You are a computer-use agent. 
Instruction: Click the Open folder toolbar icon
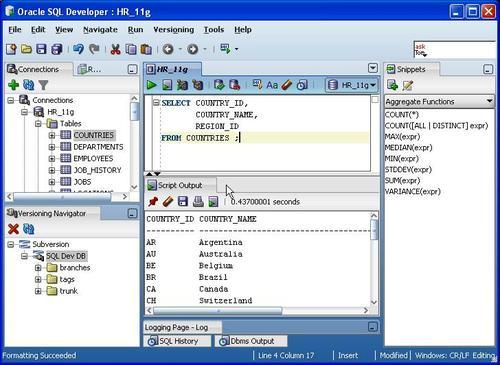[26, 49]
